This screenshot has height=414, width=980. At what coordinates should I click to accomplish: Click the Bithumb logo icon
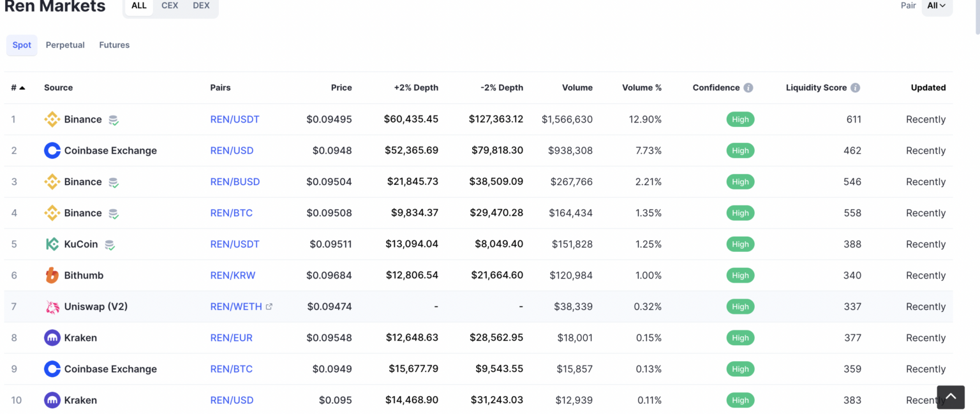point(52,276)
